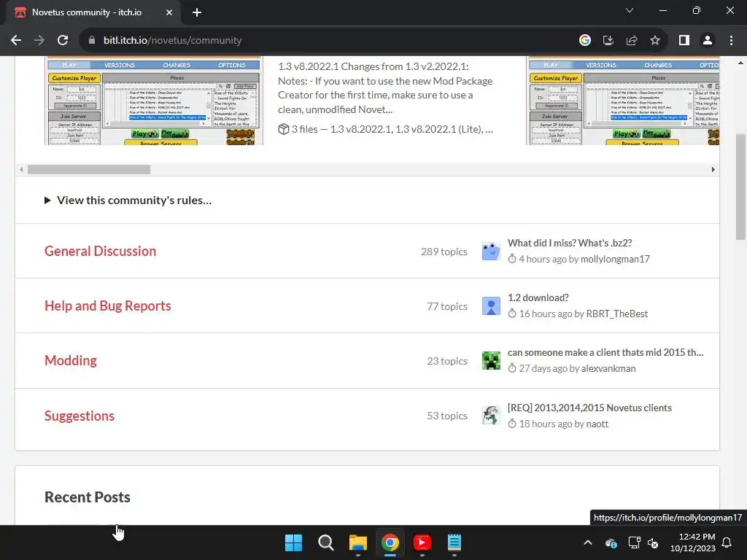This screenshot has height=560, width=747.
Task: Visit RBRT_TheBest's profile
Action: pyautogui.click(x=617, y=314)
